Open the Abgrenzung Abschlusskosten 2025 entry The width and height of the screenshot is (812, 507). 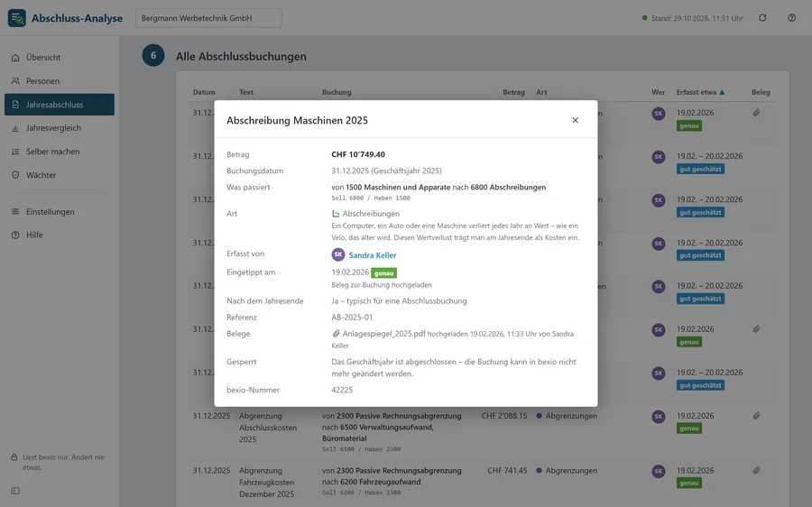tap(268, 428)
